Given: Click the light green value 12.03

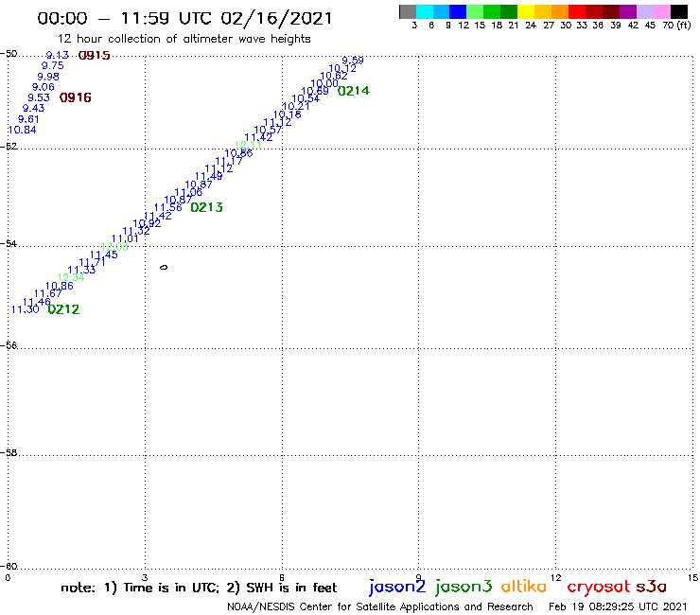Looking at the screenshot, I should (114, 247).
